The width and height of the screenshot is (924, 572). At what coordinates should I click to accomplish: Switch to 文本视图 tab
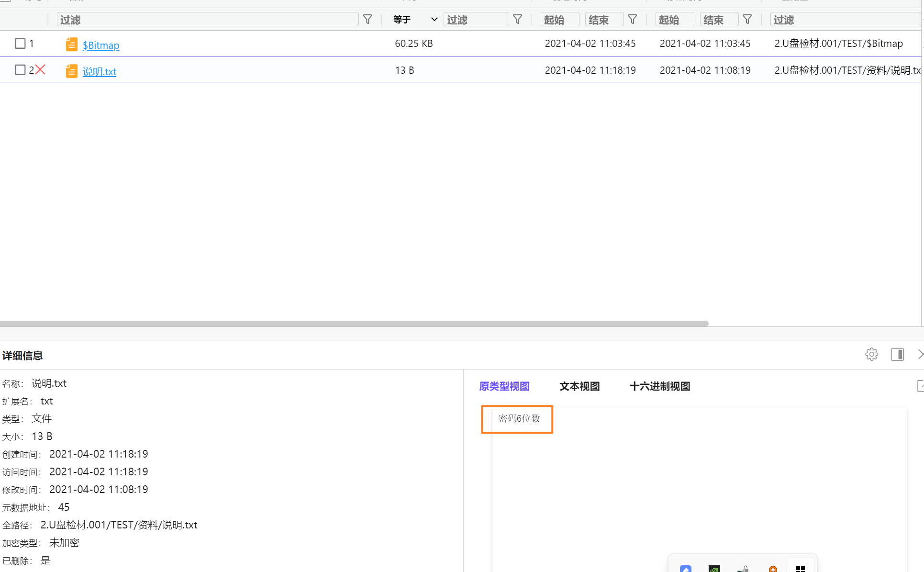(579, 386)
